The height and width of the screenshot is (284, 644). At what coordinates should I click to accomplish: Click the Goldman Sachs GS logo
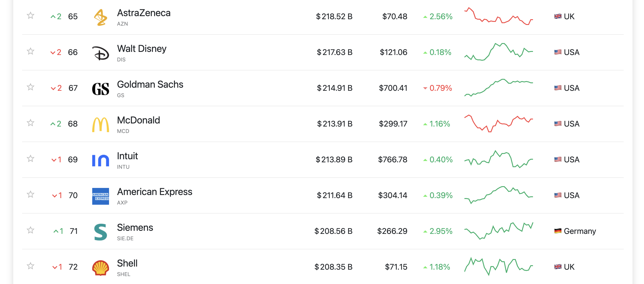[x=100, y=89]
